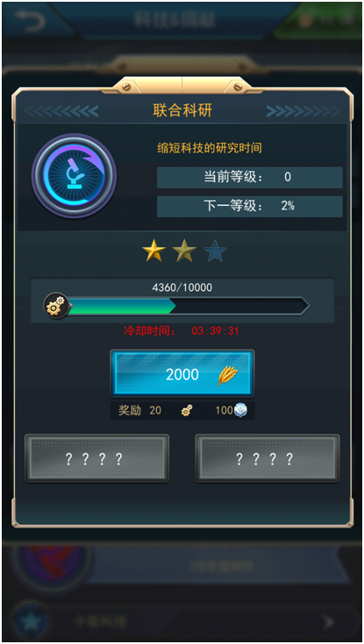Click the wheat icon on donate button
364x644 pixels.
(228, 375)
